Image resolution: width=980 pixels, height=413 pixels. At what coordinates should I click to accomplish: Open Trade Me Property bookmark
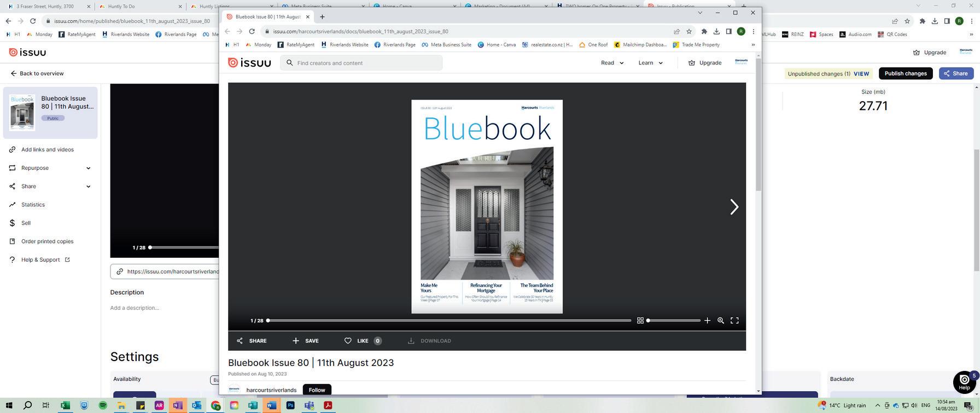pyautogui.click(x=696, y=45)
